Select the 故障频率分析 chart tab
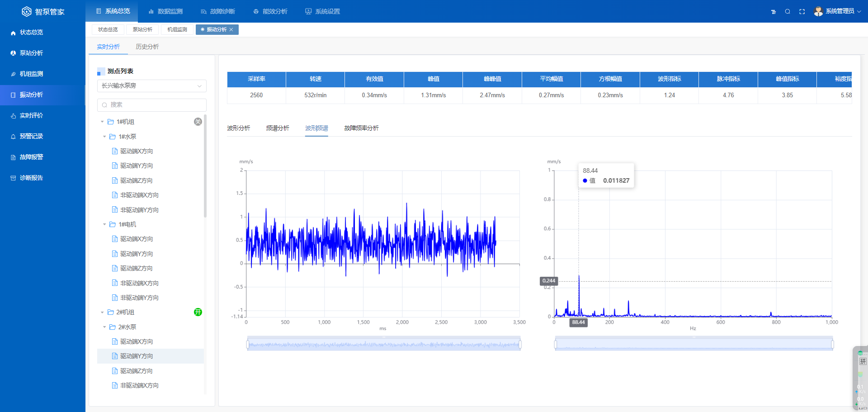 pos(361,128)
